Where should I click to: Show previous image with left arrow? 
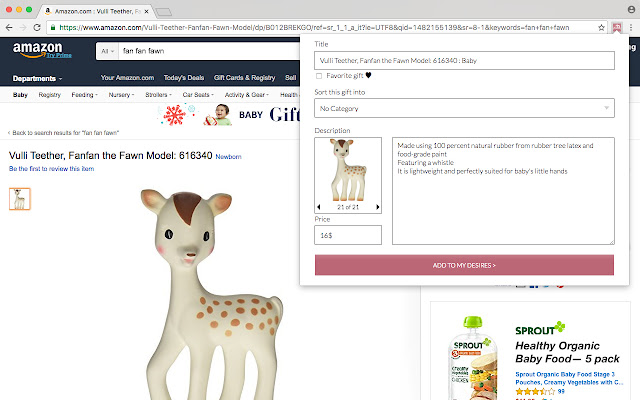(x=319, y=207)
